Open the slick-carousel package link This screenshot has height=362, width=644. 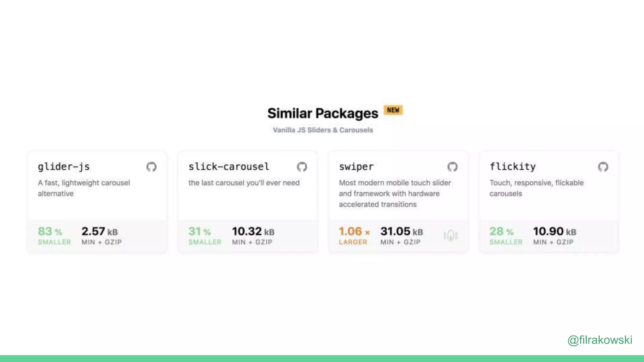[x=229, y=167]
